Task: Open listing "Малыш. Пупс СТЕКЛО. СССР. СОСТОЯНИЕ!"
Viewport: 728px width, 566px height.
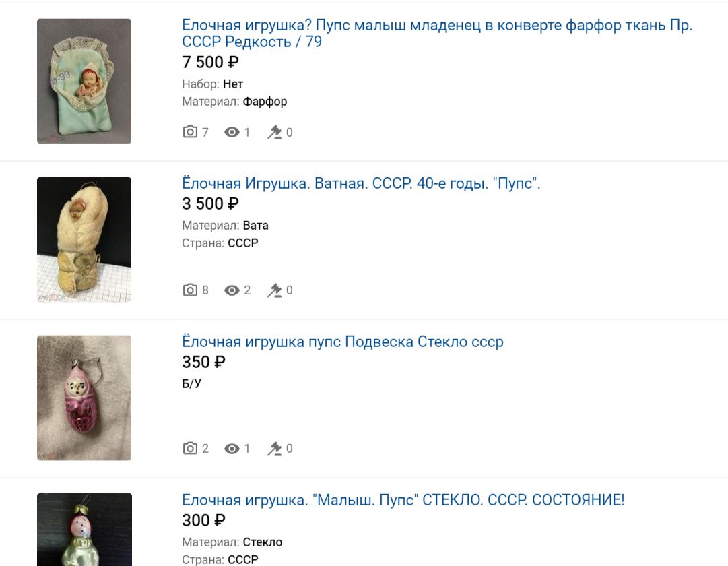Action: (403, 500)
